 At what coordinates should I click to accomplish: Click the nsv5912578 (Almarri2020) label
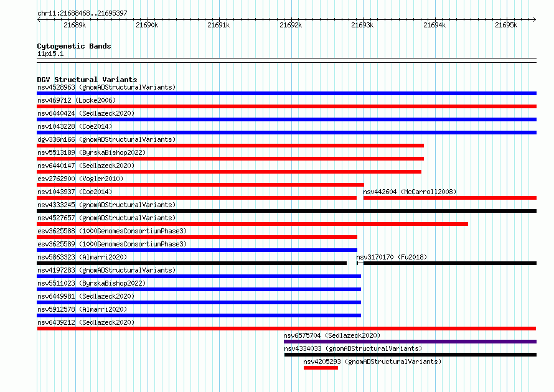coord(82,309)
